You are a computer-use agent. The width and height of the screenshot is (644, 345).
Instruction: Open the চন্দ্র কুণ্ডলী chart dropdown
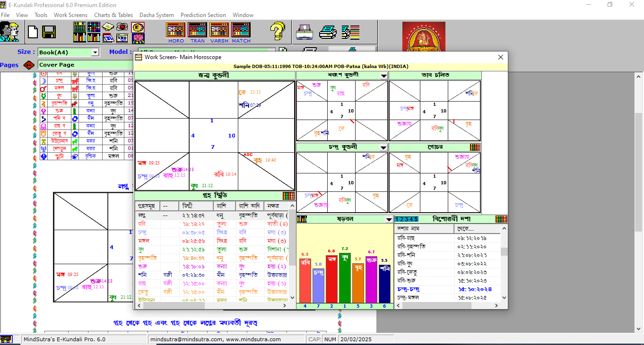(384, 147)
